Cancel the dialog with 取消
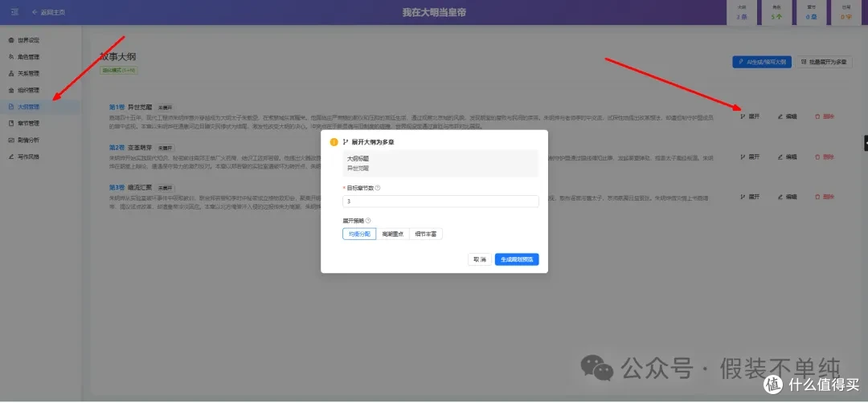 click(479, 259)
